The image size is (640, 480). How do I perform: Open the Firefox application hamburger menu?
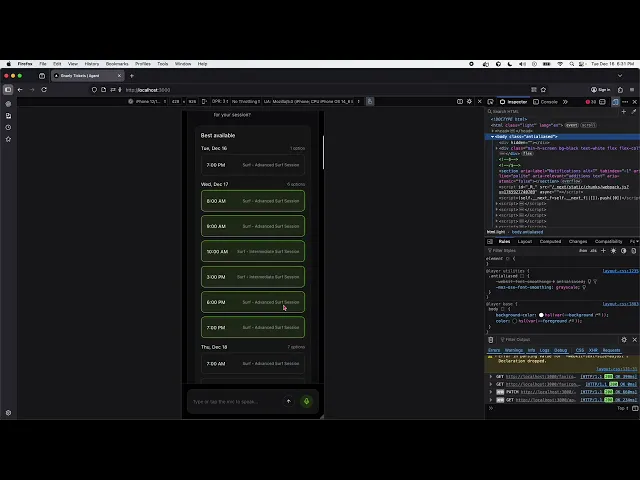632,90
